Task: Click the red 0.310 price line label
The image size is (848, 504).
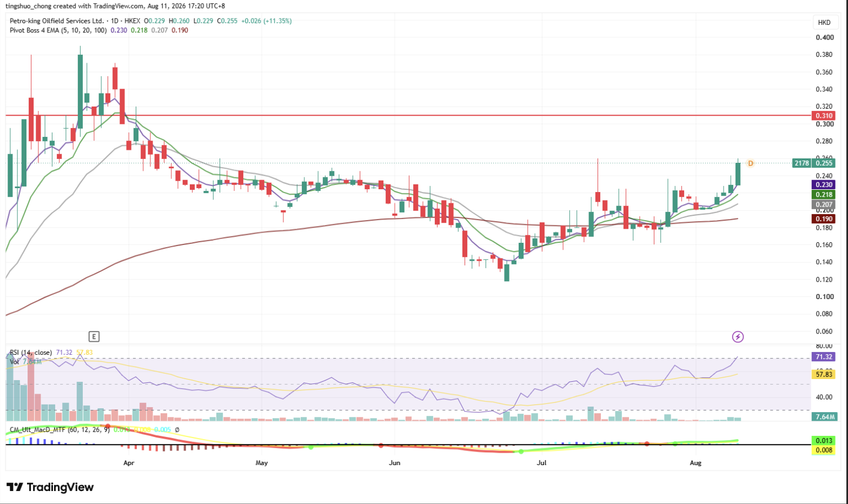Action: [x=824, y=116]
